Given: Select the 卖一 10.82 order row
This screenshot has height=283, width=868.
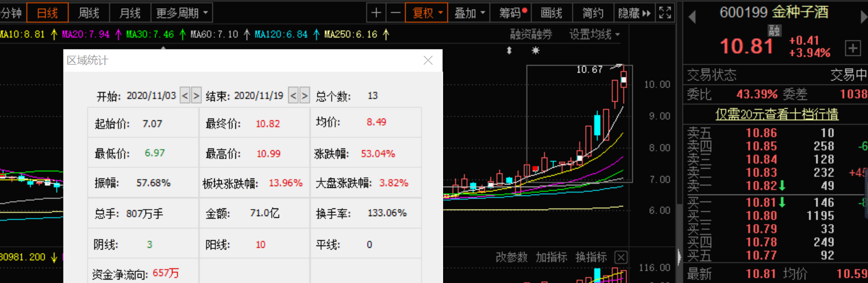Looking at the screenshot, I should coord(775,186).
